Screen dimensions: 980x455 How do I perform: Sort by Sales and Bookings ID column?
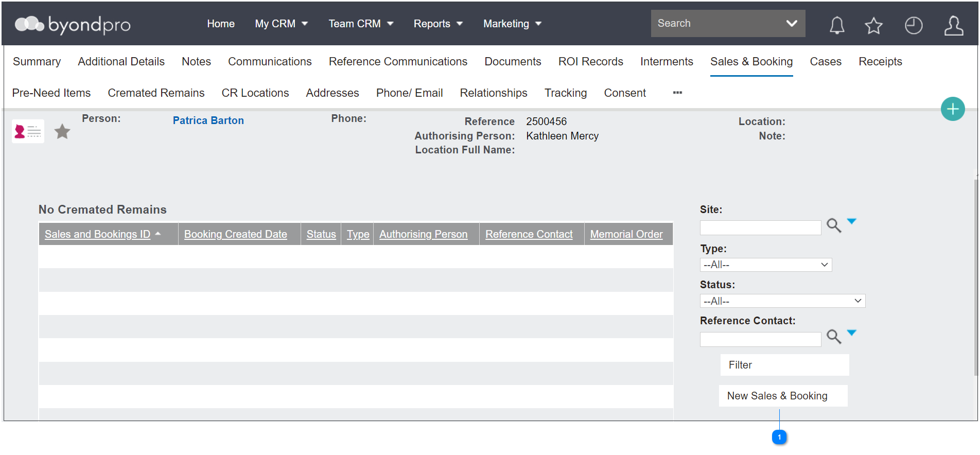coord(97,234)
